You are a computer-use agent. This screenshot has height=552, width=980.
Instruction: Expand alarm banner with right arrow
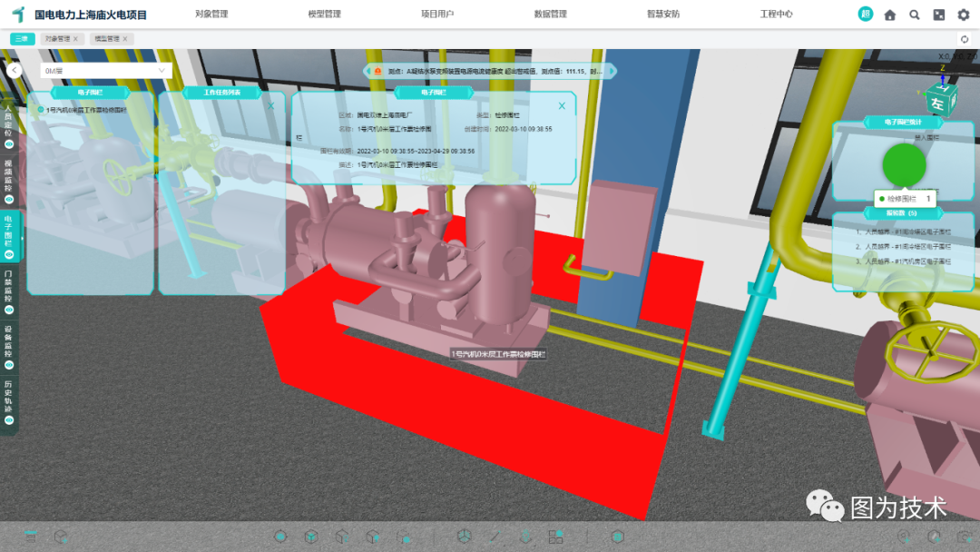tap(610, 71)
